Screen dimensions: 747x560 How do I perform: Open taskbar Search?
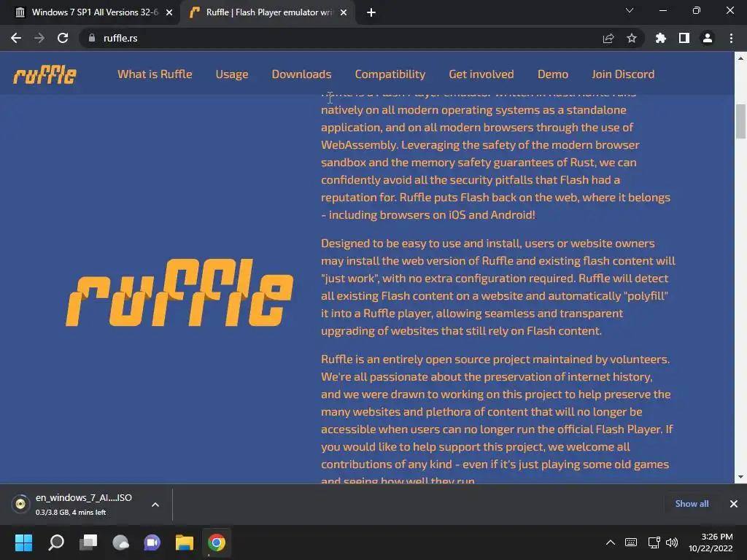[x=56, y=542]
